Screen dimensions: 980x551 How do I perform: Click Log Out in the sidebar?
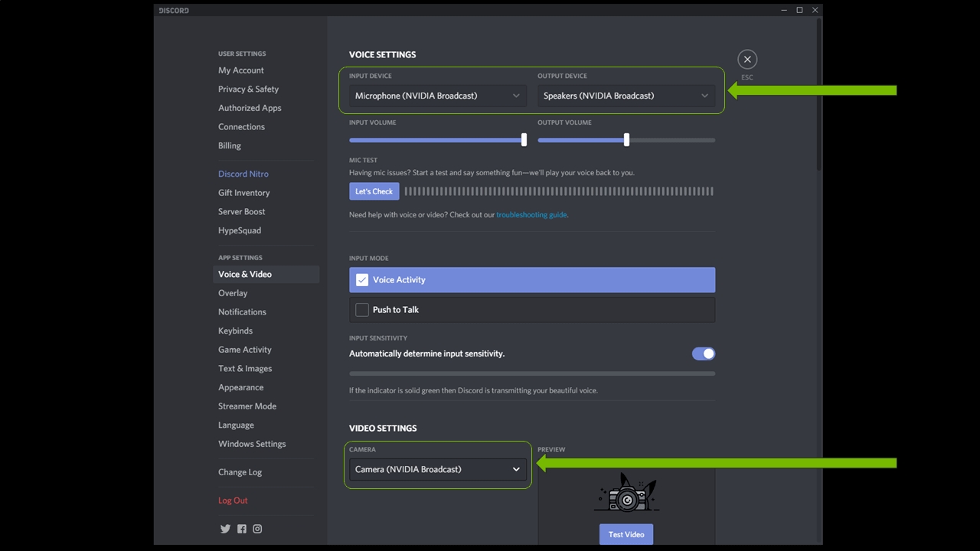[233, 500]
